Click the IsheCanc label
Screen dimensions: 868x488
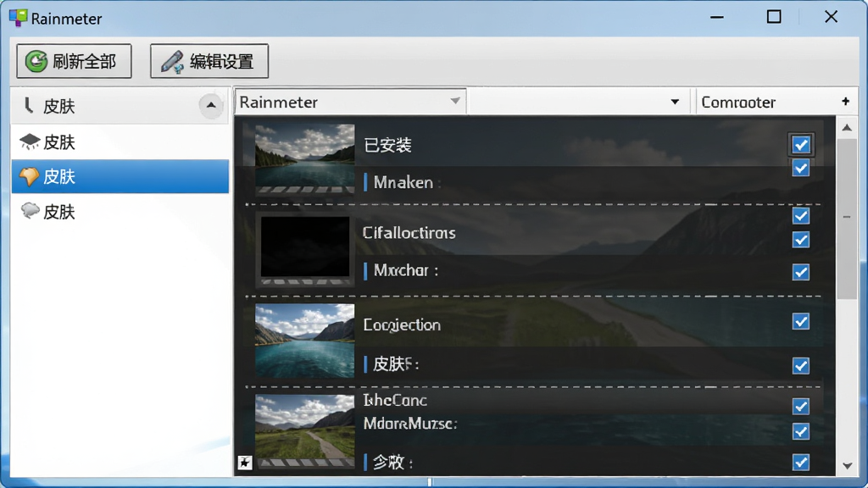(395, 400)
